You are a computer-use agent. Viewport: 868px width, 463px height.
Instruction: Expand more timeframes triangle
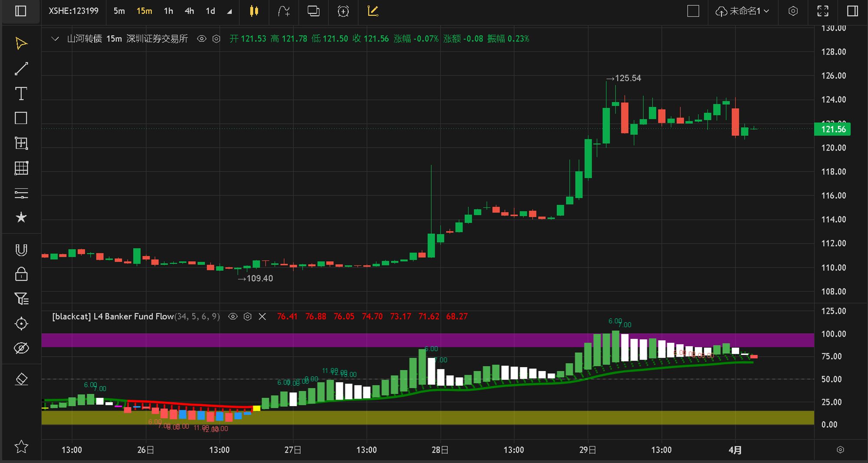[230, 12]
